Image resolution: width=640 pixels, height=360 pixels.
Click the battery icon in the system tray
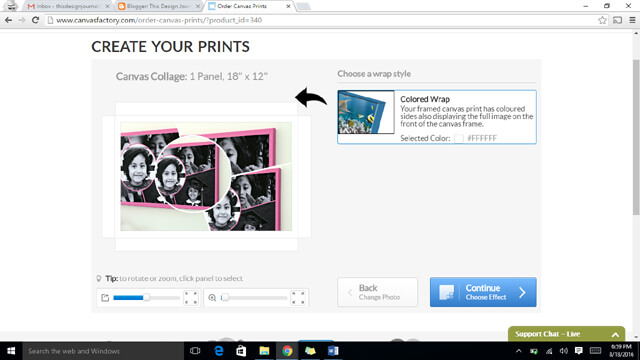(x=533, y=351)
